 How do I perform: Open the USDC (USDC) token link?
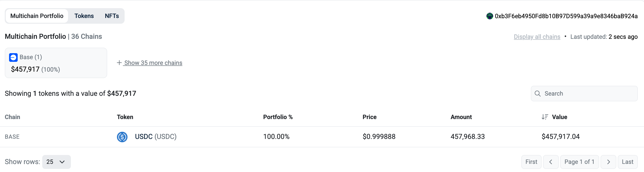(x=155, y=137)
